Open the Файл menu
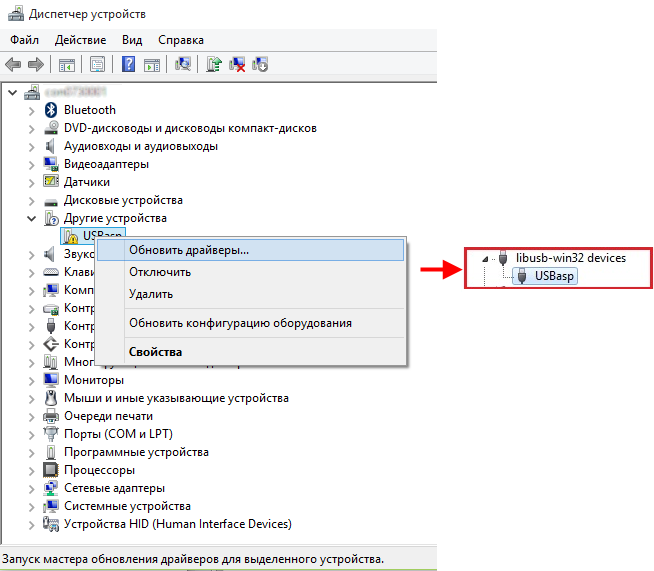The width and height of the screenshot is (654, 571). [x=25, y=40]
